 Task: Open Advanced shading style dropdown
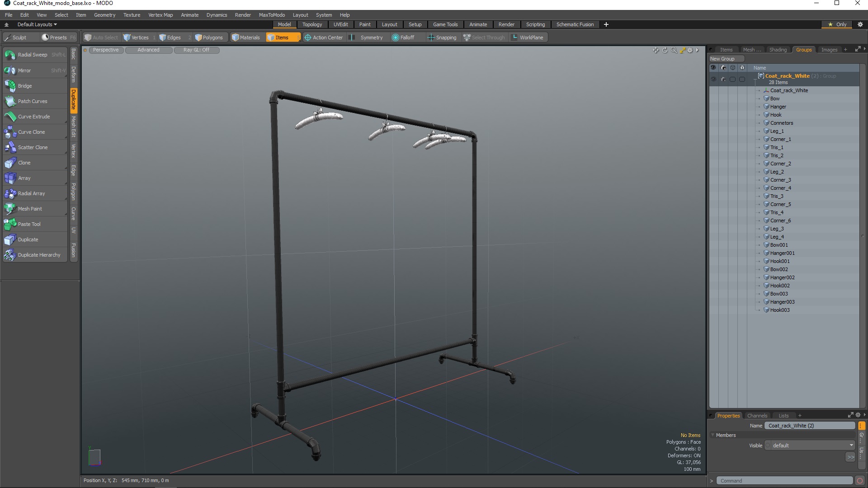(x=149, y=50)
